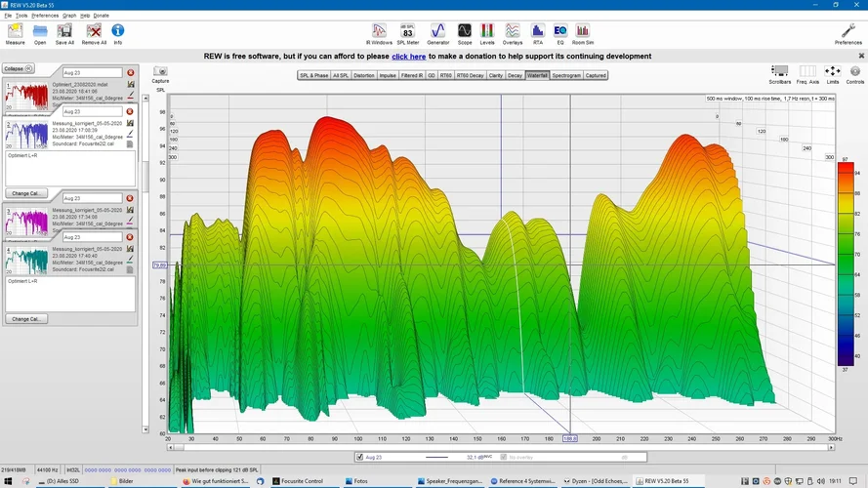The image size is (868, 488).
Task: Toggle the No overlay checkbox
Action: [504, 457]
